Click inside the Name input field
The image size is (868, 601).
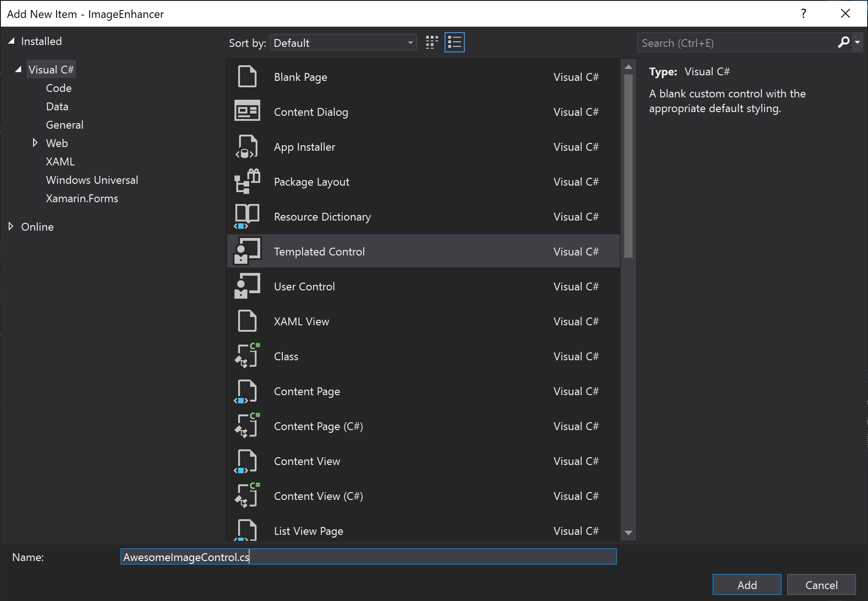(368, 557)
